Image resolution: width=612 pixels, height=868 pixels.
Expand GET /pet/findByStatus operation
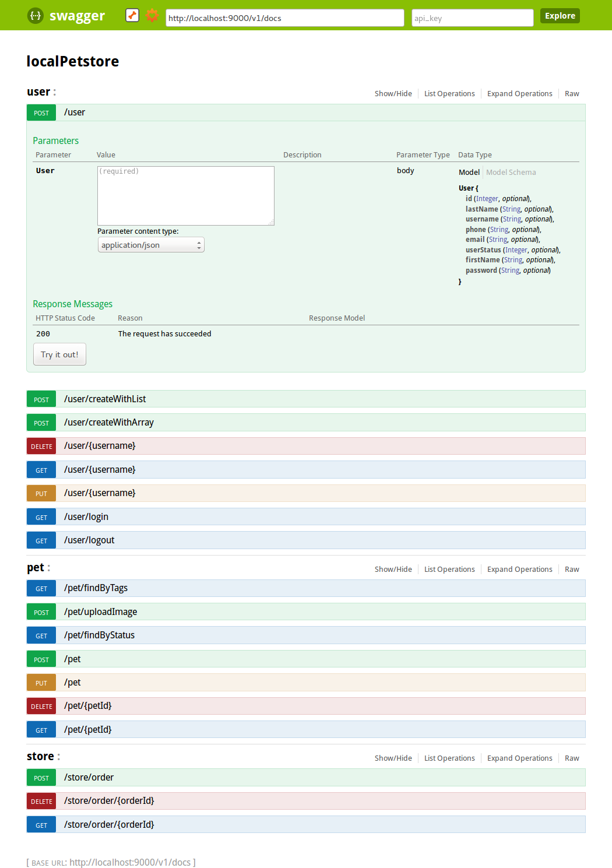point(306,635)
